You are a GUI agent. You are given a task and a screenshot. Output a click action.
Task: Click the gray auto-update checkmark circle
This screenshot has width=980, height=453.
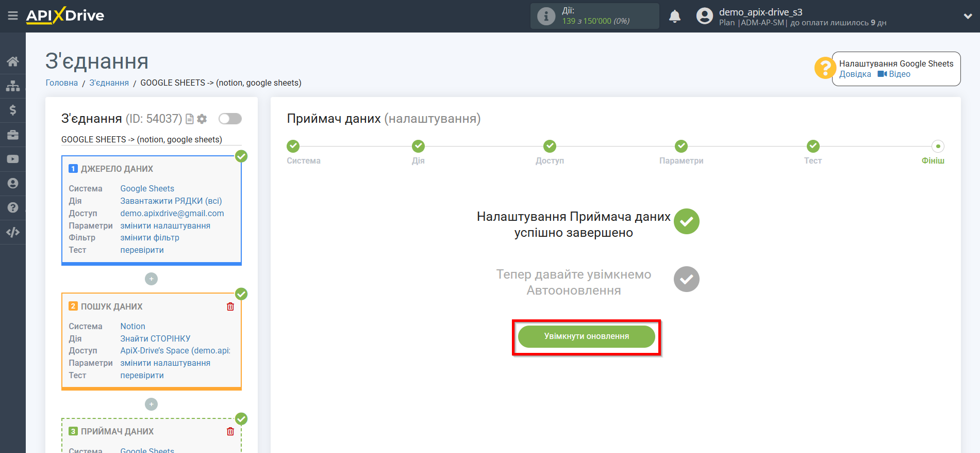(687, 279)
